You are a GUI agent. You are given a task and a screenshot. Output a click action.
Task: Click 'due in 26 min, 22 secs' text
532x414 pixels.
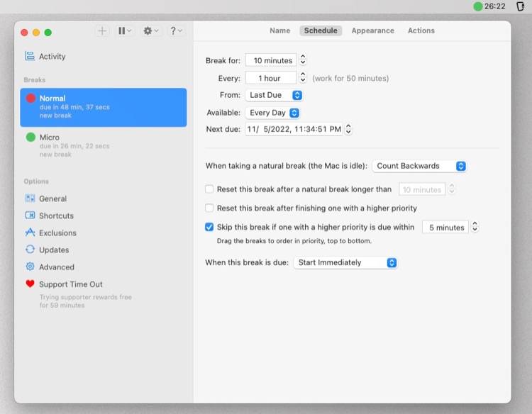(74, 146)
